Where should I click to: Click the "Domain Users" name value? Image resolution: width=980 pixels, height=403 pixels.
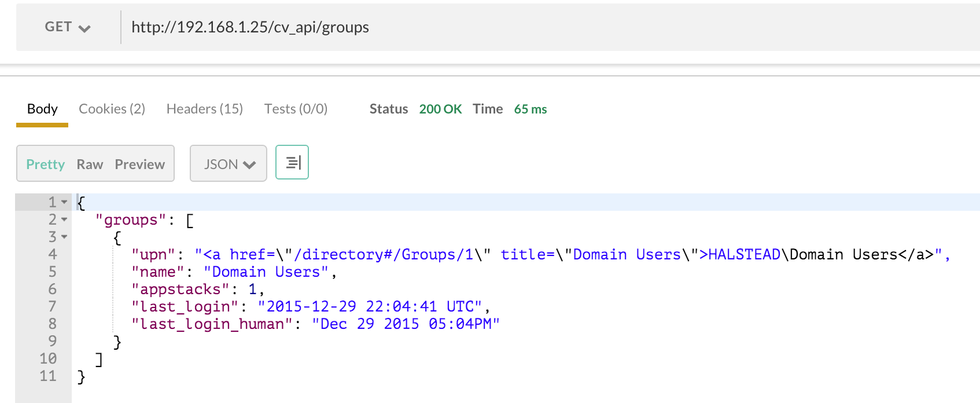point(266,272)
